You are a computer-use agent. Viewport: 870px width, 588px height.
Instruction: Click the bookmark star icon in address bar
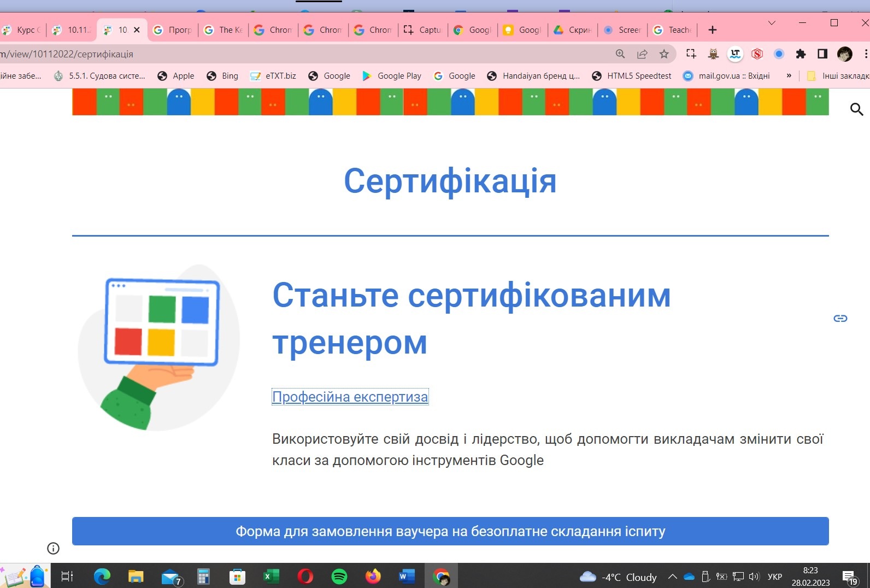coord(664,54)
